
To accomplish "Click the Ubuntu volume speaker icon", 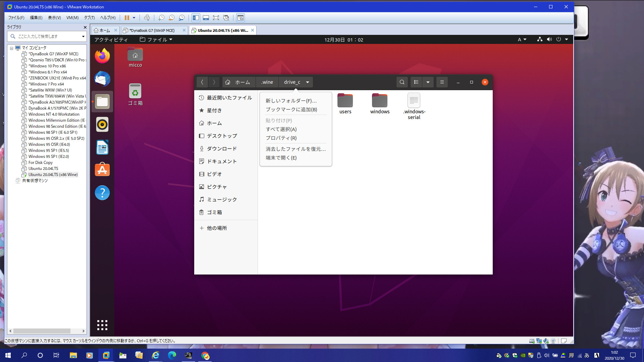I will pos(549,39).
